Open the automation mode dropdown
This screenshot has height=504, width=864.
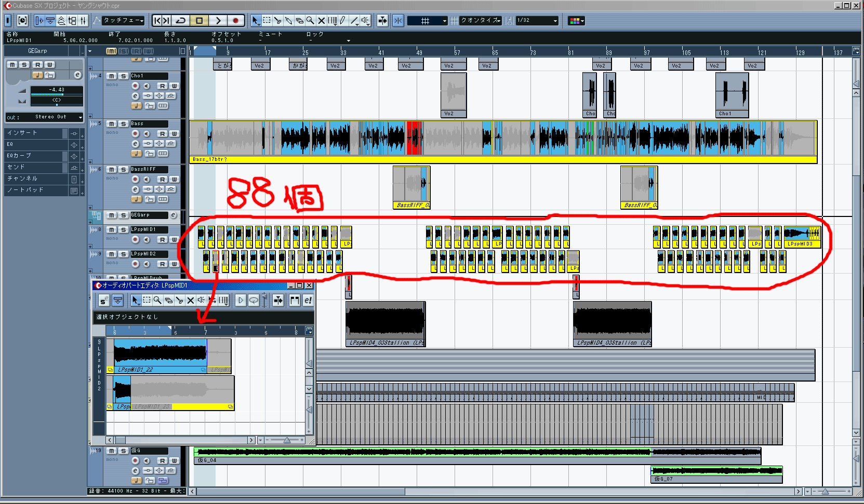(x=123, y=21)
